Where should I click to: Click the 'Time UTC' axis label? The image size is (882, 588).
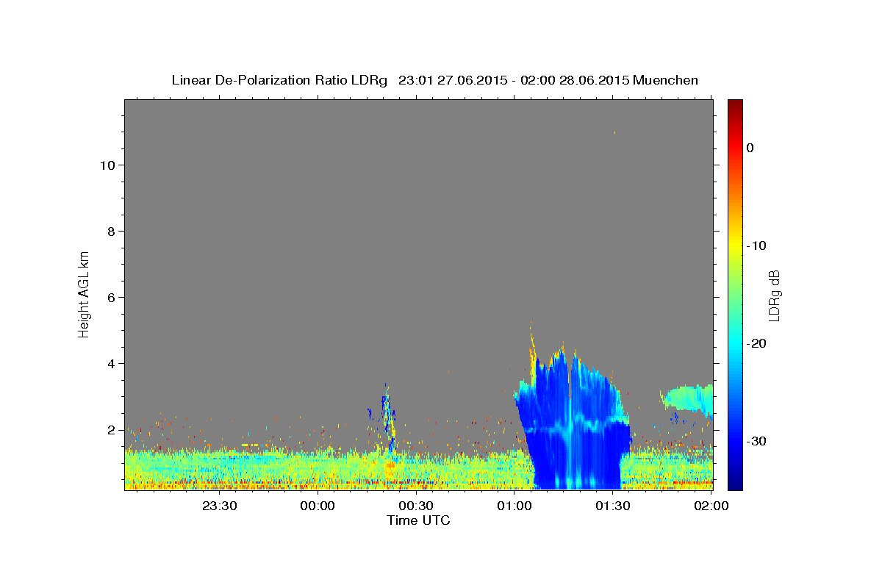(418, 520)
